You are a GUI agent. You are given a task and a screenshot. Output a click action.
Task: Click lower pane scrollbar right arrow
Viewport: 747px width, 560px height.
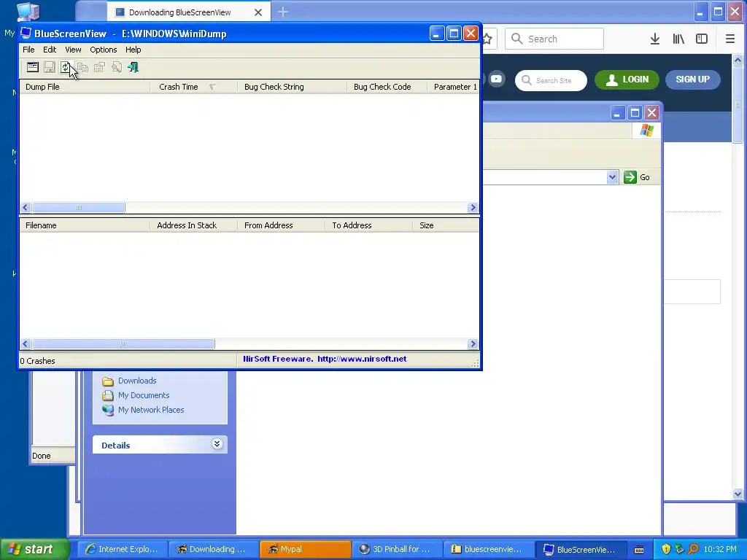tap(473, 344)
